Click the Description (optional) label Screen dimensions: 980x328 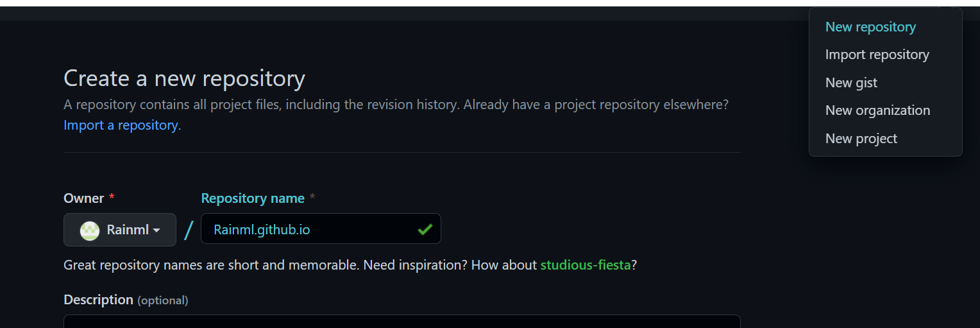[126, 300]
